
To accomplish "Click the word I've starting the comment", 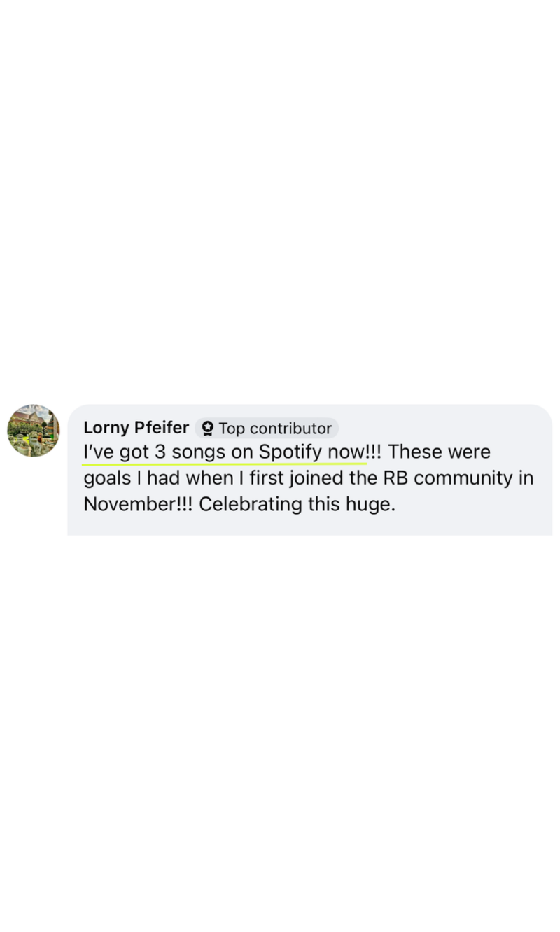I will (x=99, y=452).
